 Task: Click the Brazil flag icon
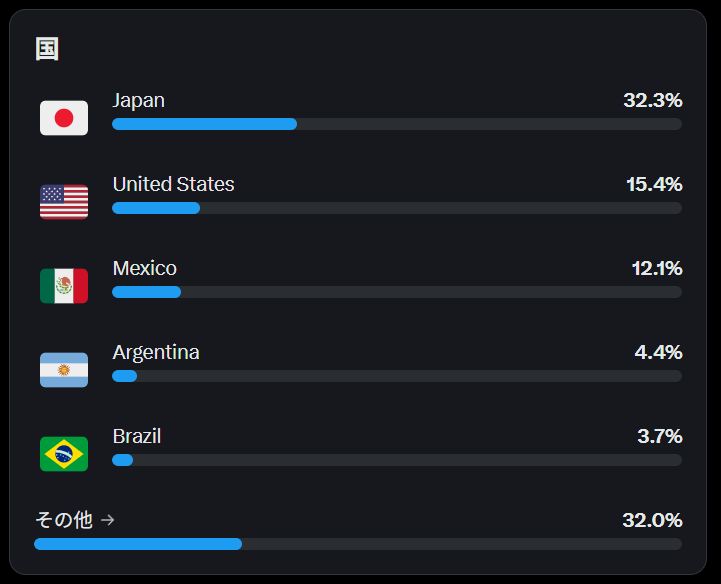pyautogui.click(x=64, y=454)
